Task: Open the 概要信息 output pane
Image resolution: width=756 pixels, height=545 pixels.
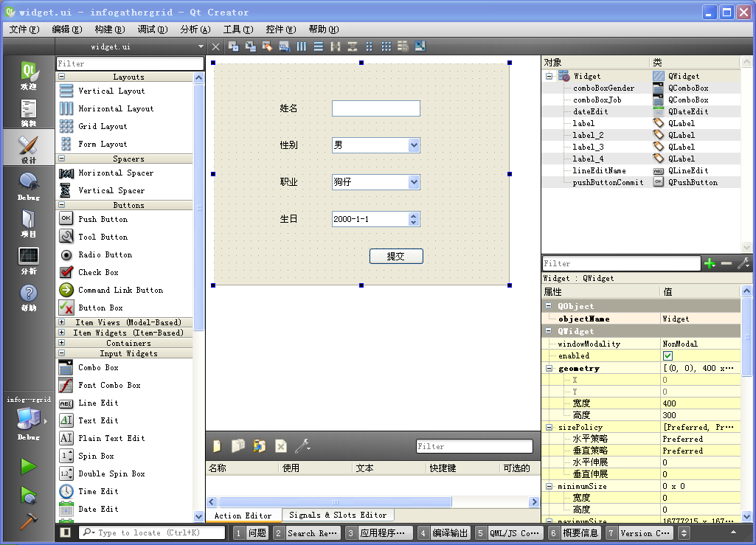Action: [x=575, y=533]
